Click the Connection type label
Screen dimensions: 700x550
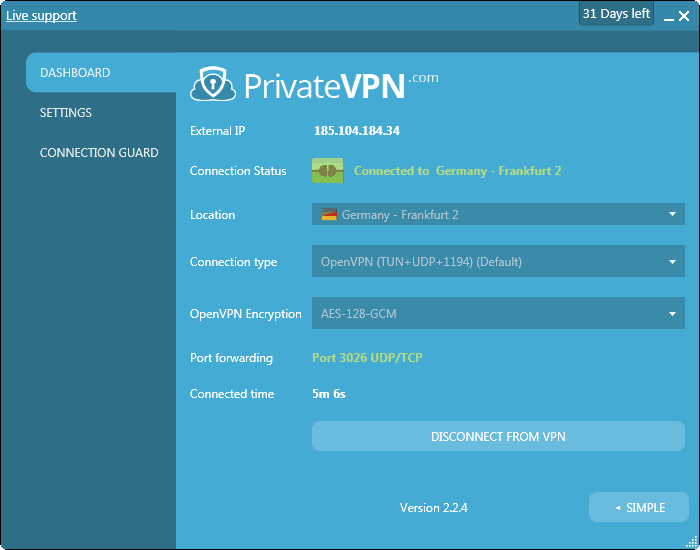click(233, 262)
